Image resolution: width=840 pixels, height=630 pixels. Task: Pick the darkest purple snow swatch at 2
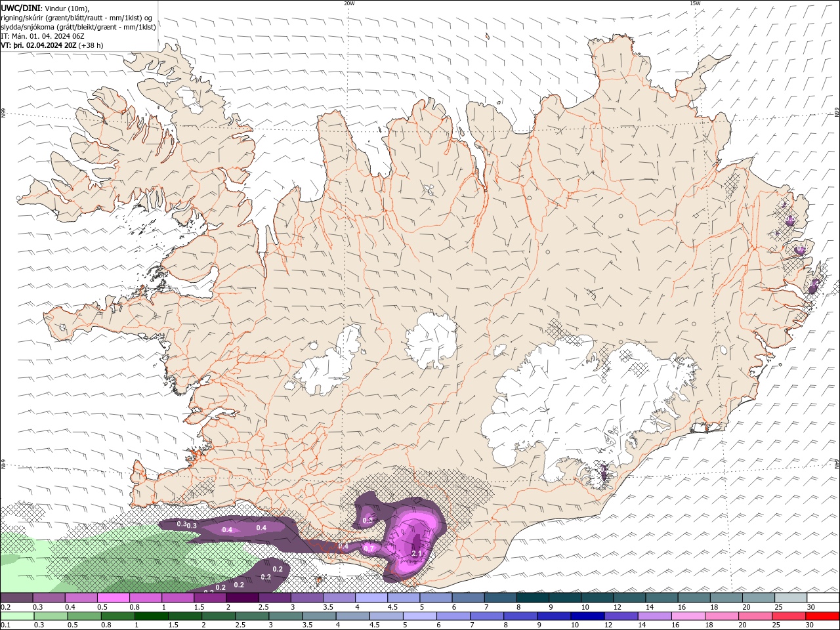click(242, 598)
